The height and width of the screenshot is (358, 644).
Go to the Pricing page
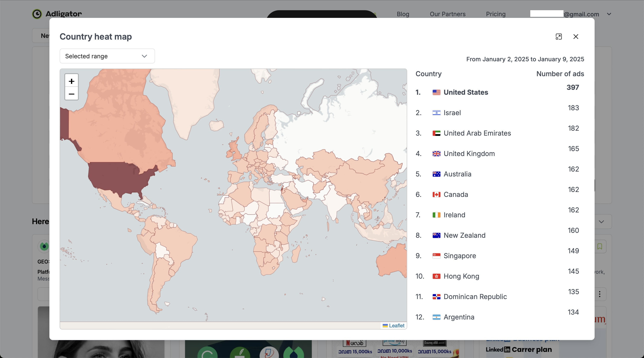click(496, 14)
